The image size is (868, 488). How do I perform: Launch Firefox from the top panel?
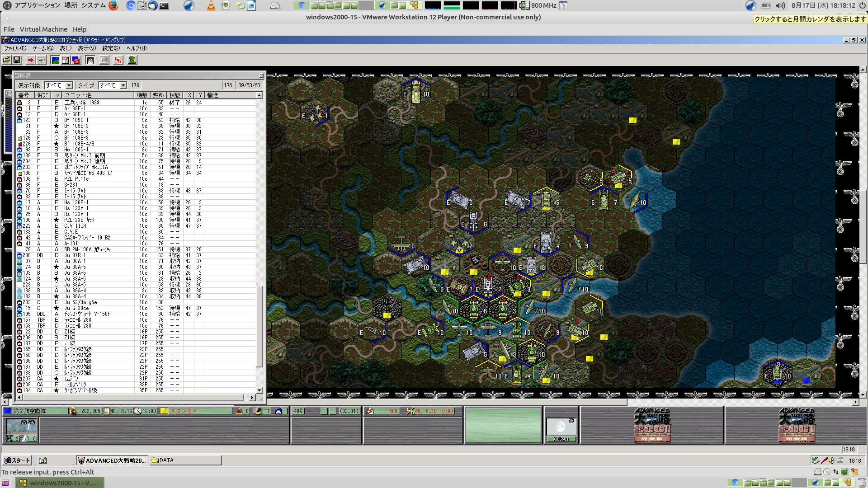point(113,5)
